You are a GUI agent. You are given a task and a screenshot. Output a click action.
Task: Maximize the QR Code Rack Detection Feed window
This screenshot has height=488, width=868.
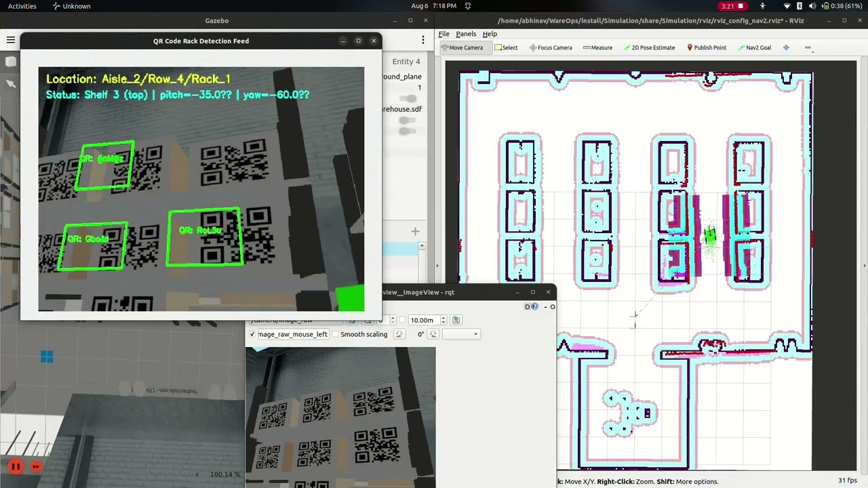click(x=358, y=41)
